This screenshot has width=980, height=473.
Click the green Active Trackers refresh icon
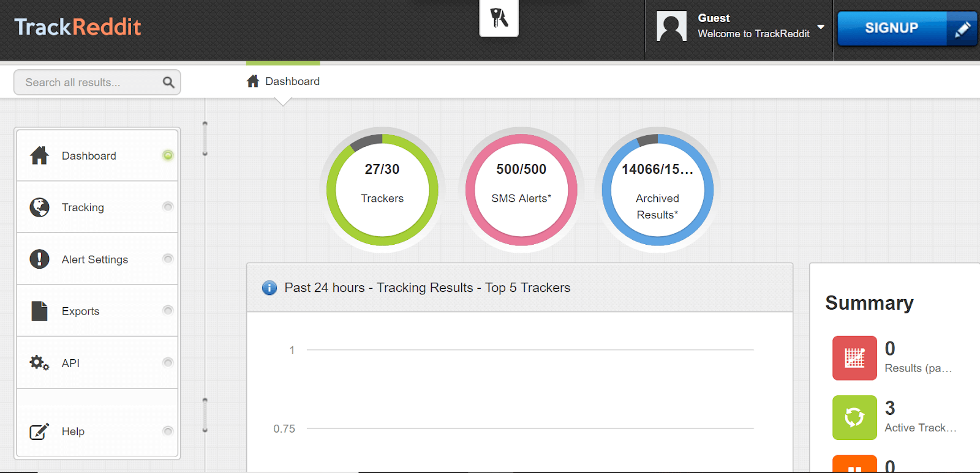click(854, 417)
